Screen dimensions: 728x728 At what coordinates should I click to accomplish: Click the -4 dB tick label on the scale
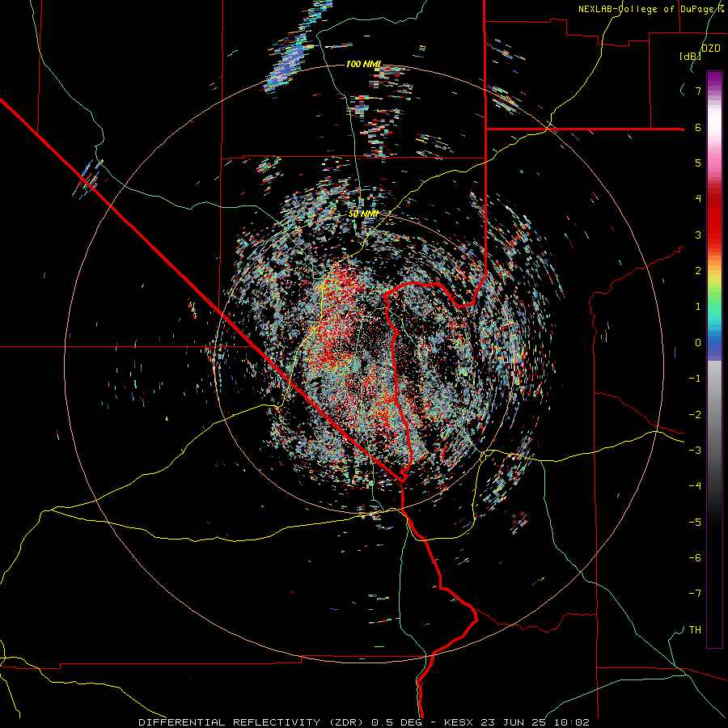point(695,486)
